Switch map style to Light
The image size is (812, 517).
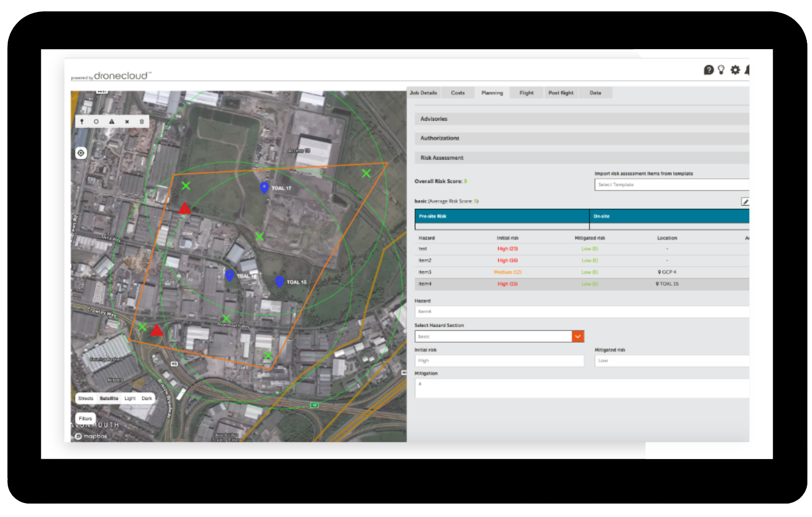pyautogui.click(x=130, y=398)
